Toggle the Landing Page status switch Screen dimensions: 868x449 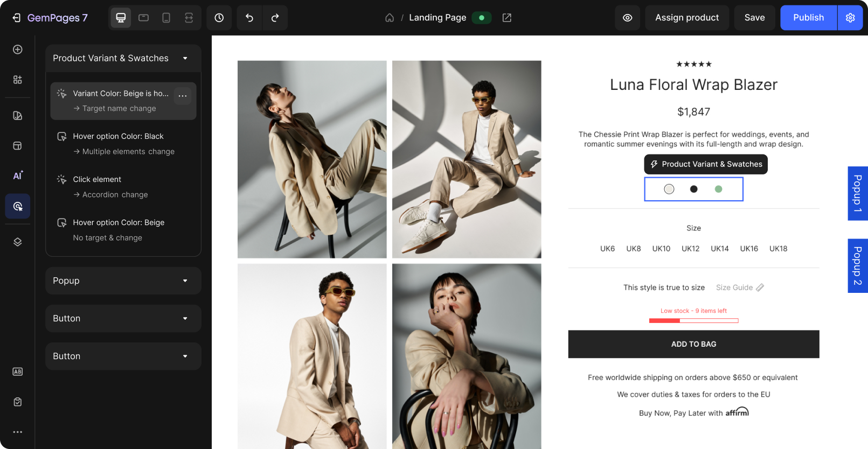click(x=481, y=18)
